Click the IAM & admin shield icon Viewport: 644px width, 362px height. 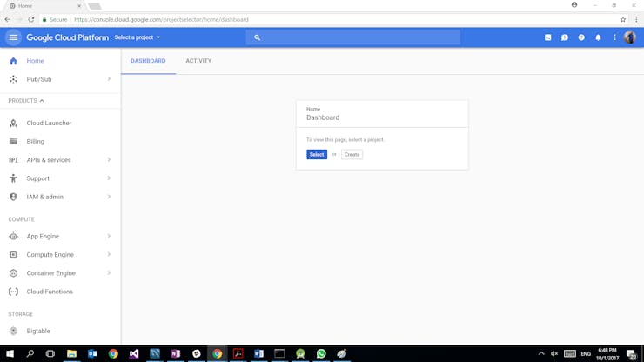(x=13, y=197)
